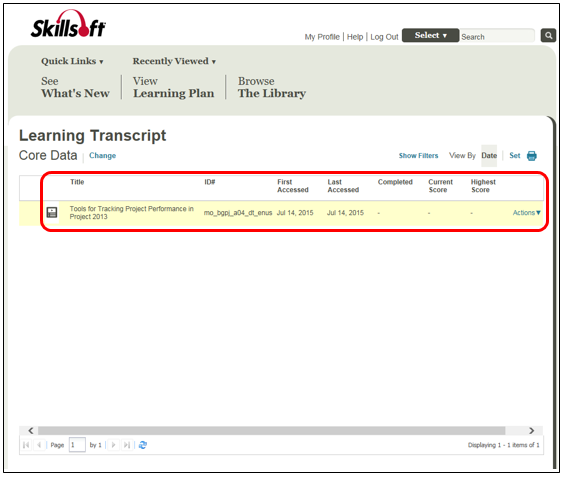Click the Skillsoft logo
Image resolution: width=563 pixels, height=477 pixels.
tap(68, 24)
